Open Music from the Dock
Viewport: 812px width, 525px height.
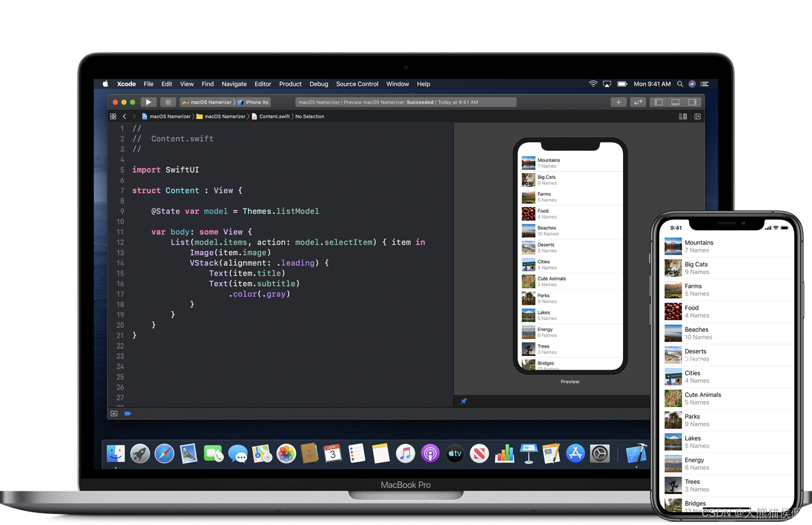tap(405, 453)
